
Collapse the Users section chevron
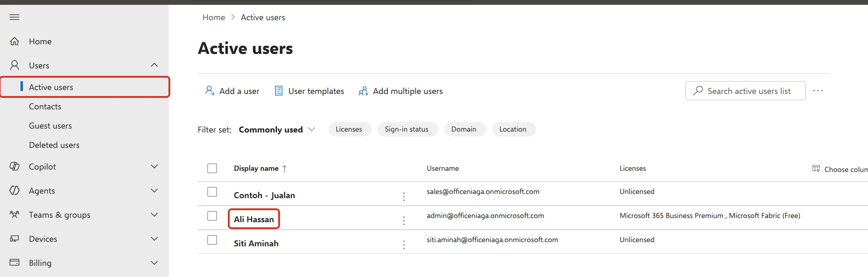point(154,65)
